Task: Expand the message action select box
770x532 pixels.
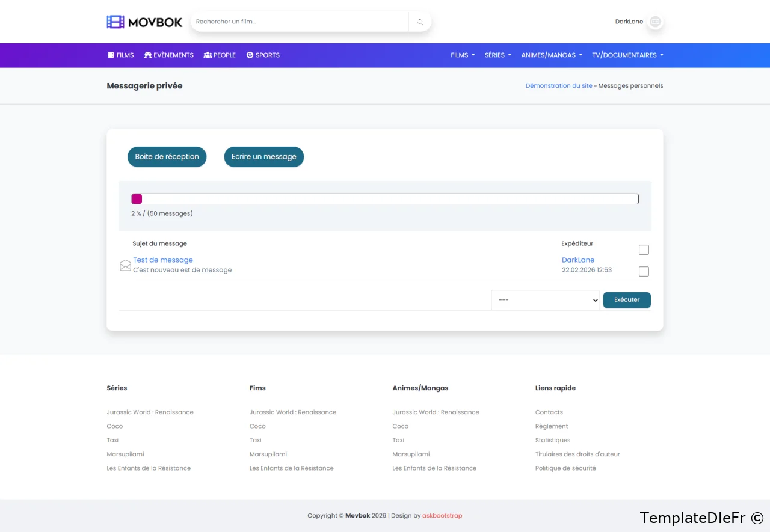Action: 545,300
